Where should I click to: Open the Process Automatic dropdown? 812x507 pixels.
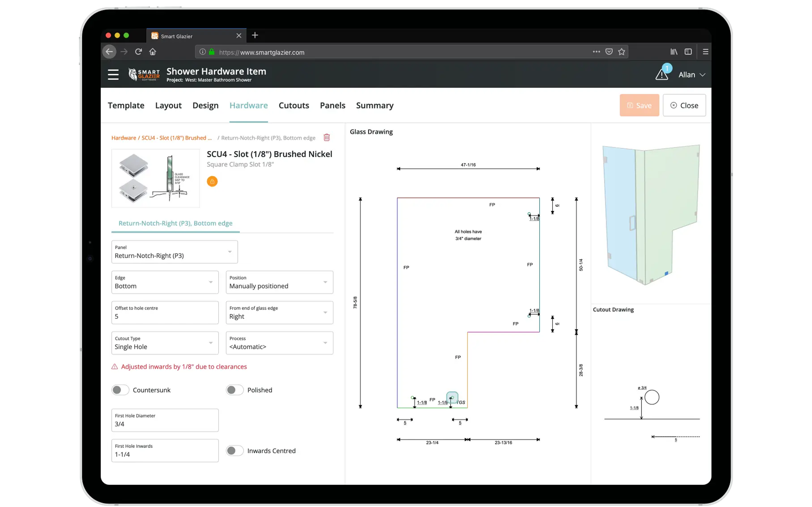(x=279, y=343)
